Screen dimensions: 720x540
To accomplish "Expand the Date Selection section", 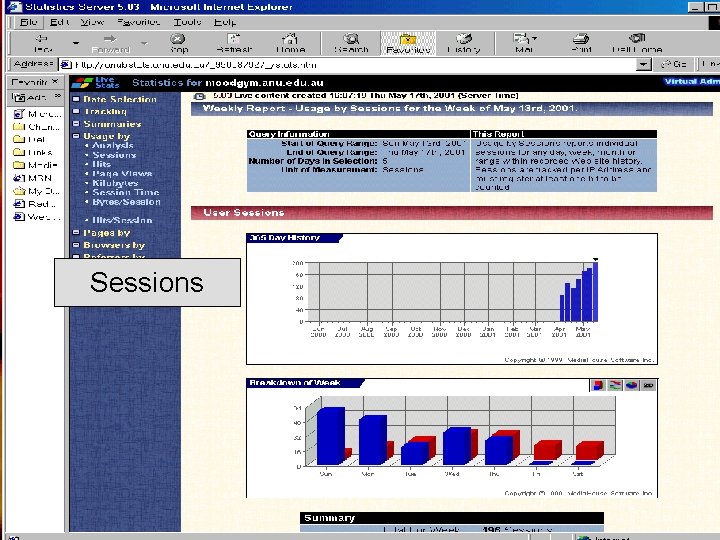I will coord(115,99).
